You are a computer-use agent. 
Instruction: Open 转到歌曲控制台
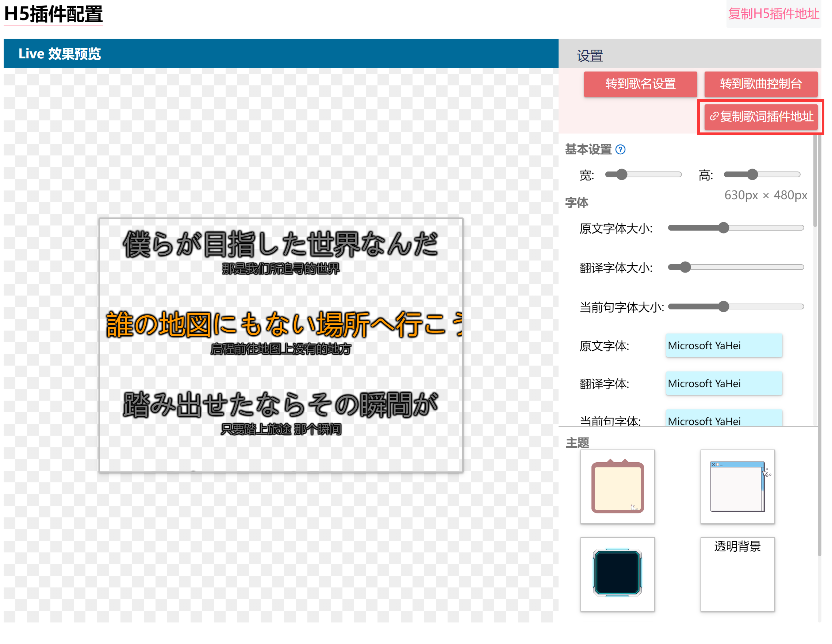click(761, 84)
